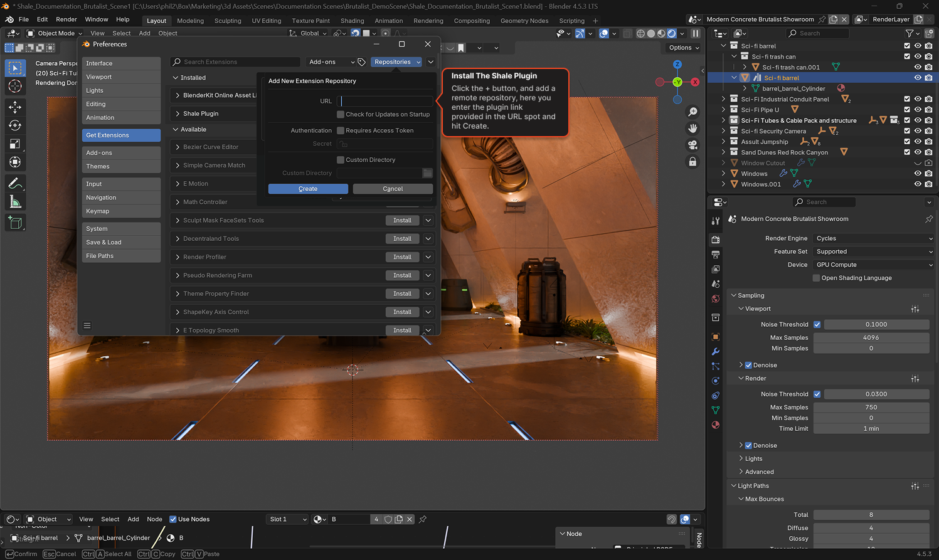Open the Render properties tab icon
The width and height of the screenshot is (939, 560).
[x=716, y=239]
